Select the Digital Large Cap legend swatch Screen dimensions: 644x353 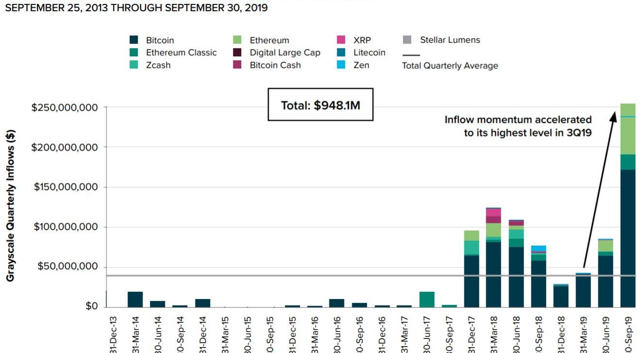237,52
